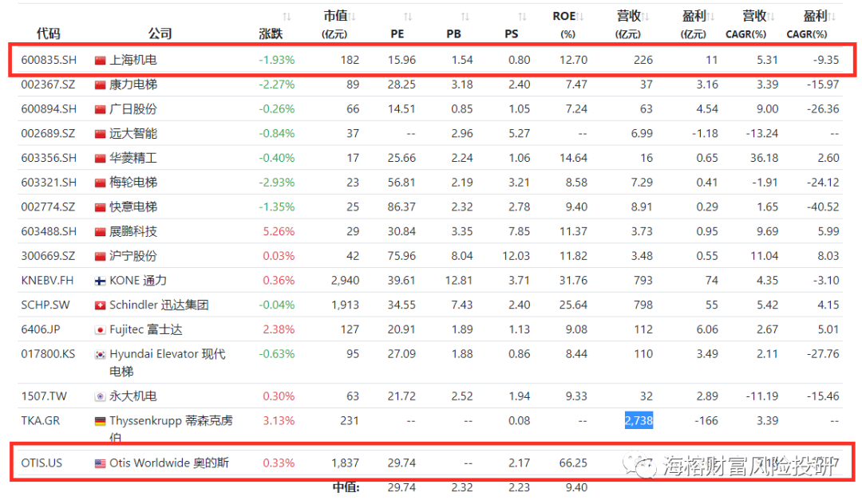Viewport: 862px width, 504px height.
Task: Click the 公司 column header
Action: pos(160,34)
